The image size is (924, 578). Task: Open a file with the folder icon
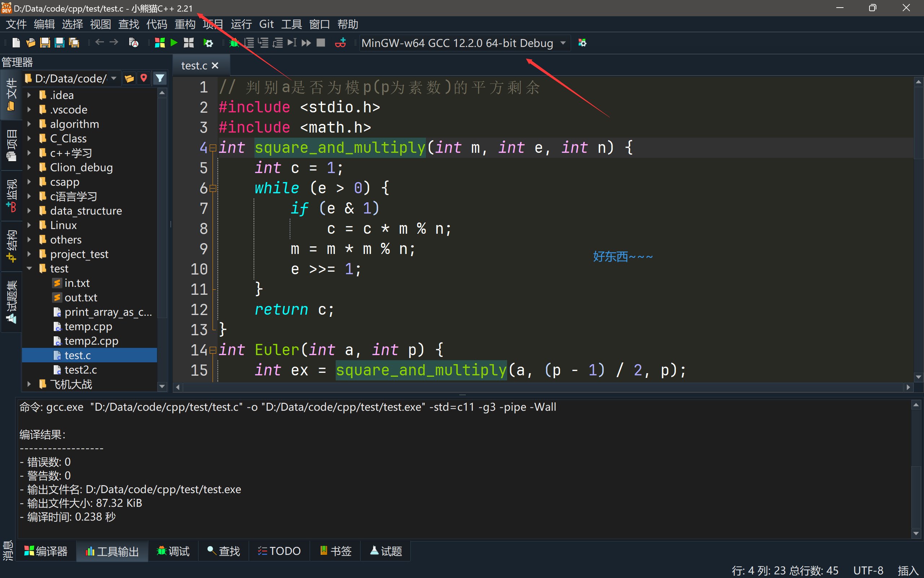click(31, 43)
